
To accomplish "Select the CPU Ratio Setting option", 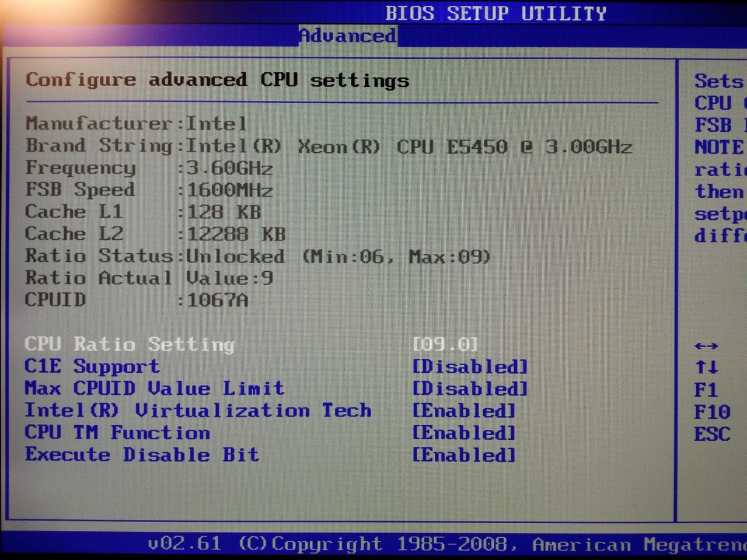I will point(130,345).
